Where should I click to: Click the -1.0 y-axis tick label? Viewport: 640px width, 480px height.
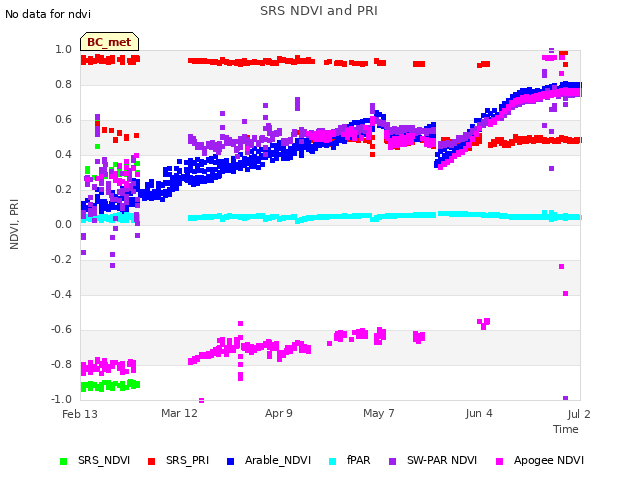61,399
